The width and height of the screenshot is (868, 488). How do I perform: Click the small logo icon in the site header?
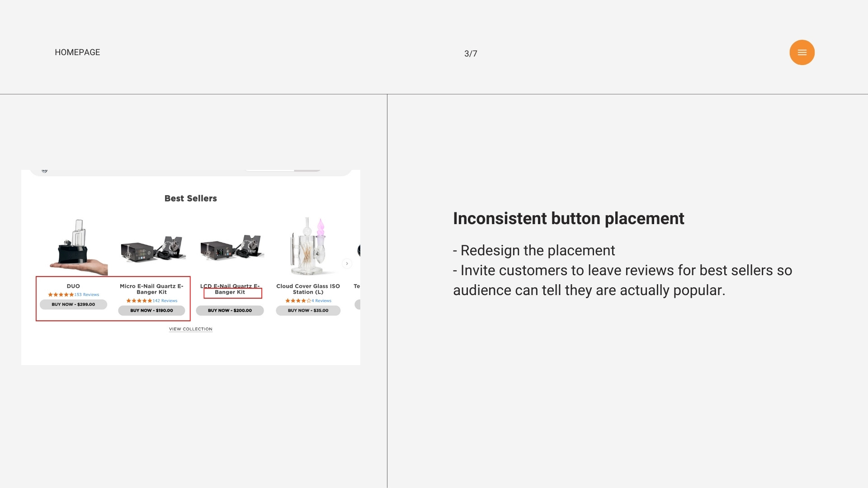44,170
